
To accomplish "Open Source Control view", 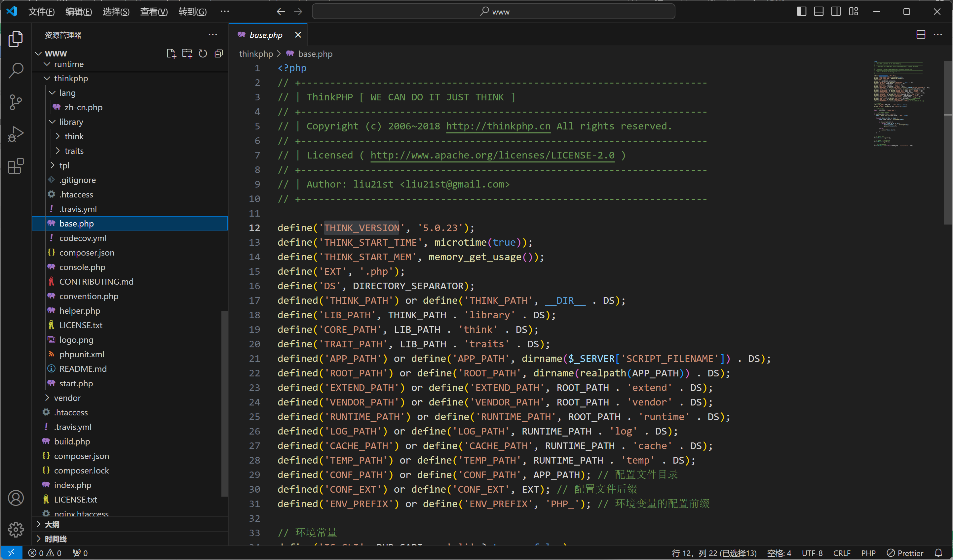I will point(16,102).
